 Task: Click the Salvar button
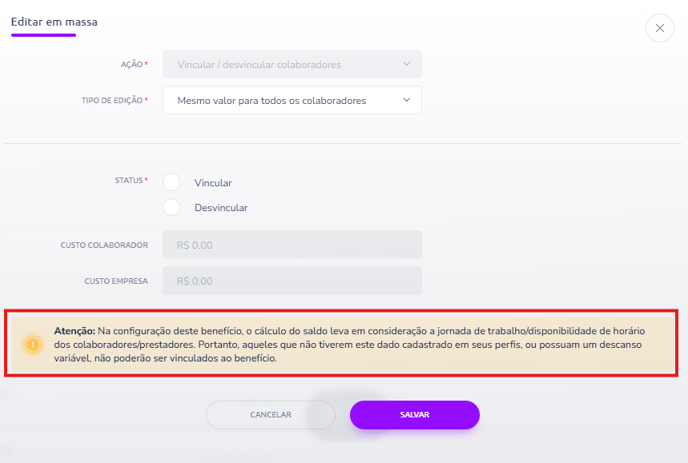click(415, 415)
